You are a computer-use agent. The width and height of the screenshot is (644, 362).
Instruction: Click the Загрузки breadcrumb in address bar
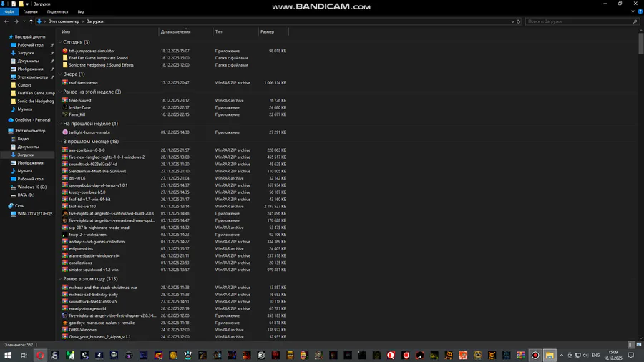(95, 21)
